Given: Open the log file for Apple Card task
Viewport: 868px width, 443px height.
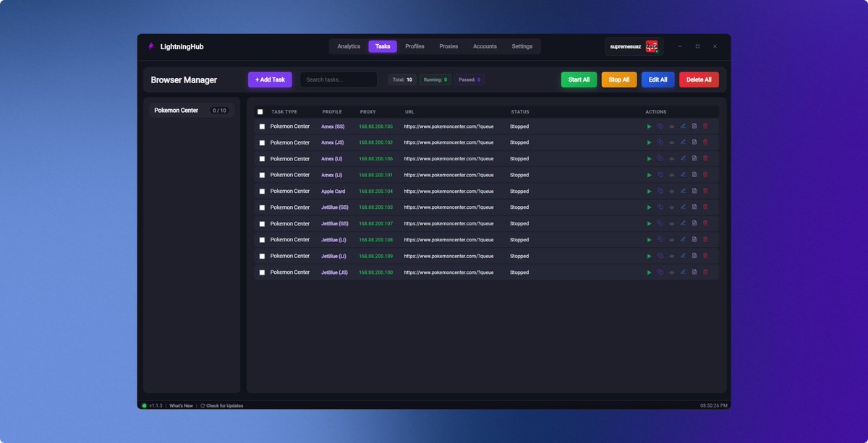Looking at the screenshot, I should click(694, 192).
